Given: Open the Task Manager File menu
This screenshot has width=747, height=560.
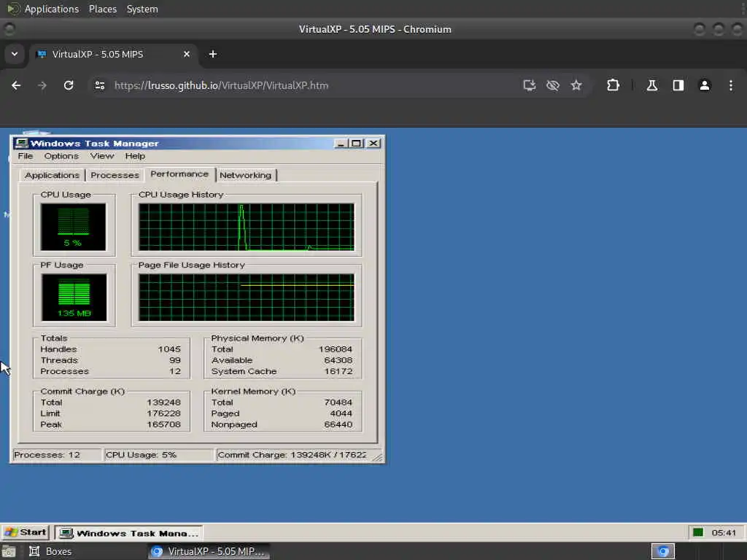Looking at the screenshot, I should 26,156.
